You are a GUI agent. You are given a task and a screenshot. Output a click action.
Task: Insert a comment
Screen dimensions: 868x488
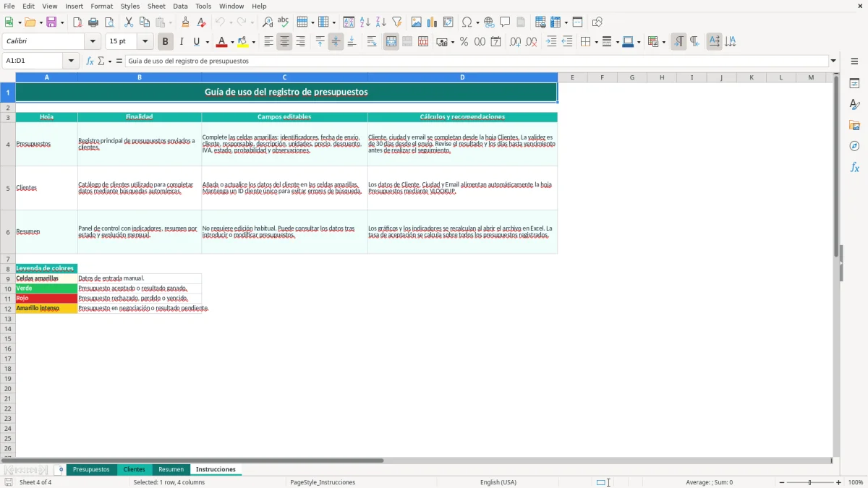(x=506, y=22)
